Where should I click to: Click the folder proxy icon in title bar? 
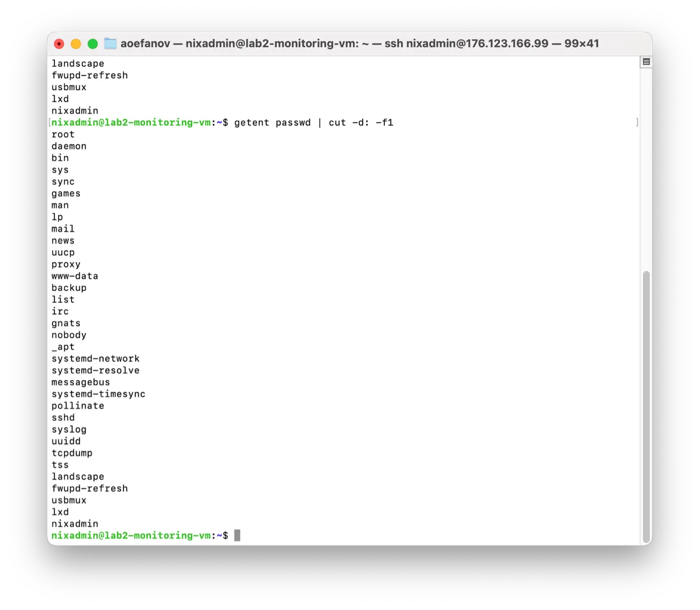pos(111,44)
